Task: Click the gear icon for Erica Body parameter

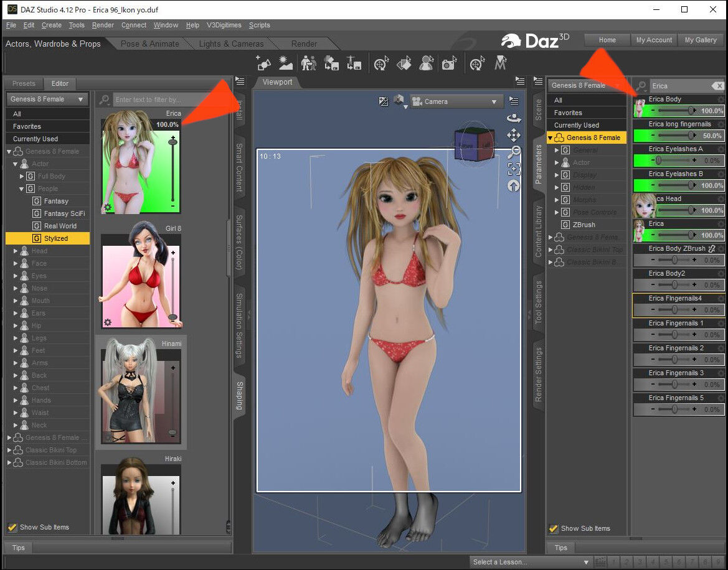Action: pos(720,99)
